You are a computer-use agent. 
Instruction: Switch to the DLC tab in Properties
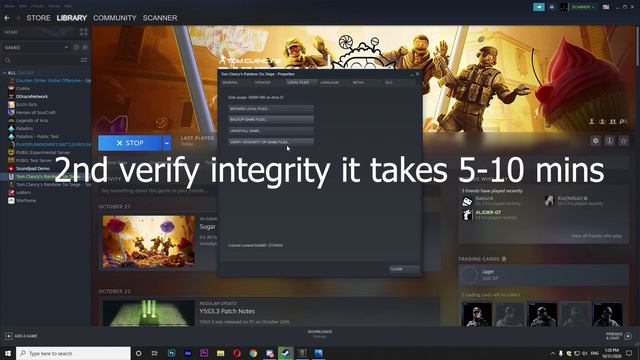tap(388, 82)
